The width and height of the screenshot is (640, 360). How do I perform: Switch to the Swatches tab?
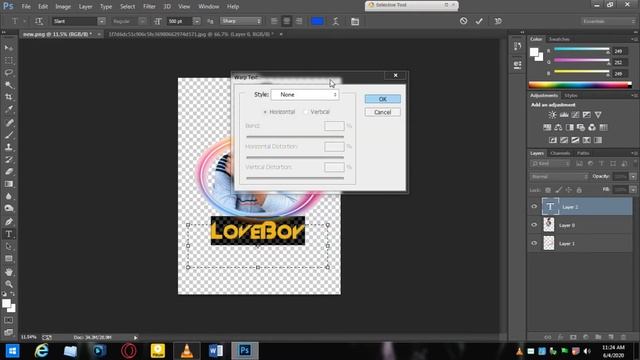pyautogui.click(x=559, y=39)
